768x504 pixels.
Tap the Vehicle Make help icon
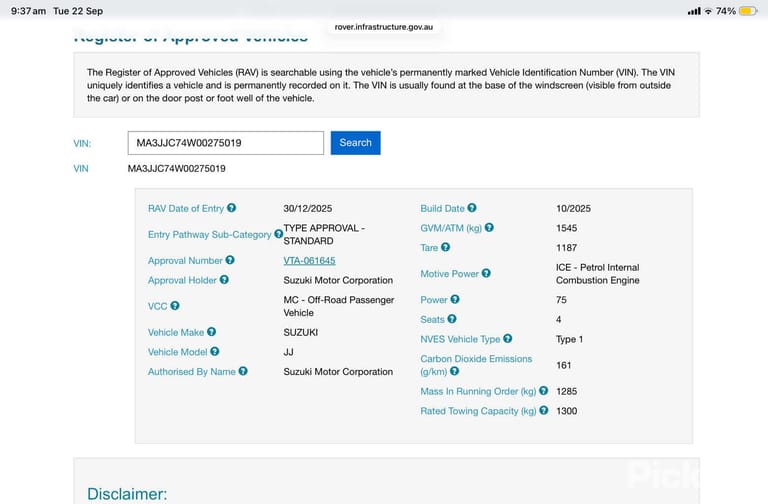tap(211, 332)
